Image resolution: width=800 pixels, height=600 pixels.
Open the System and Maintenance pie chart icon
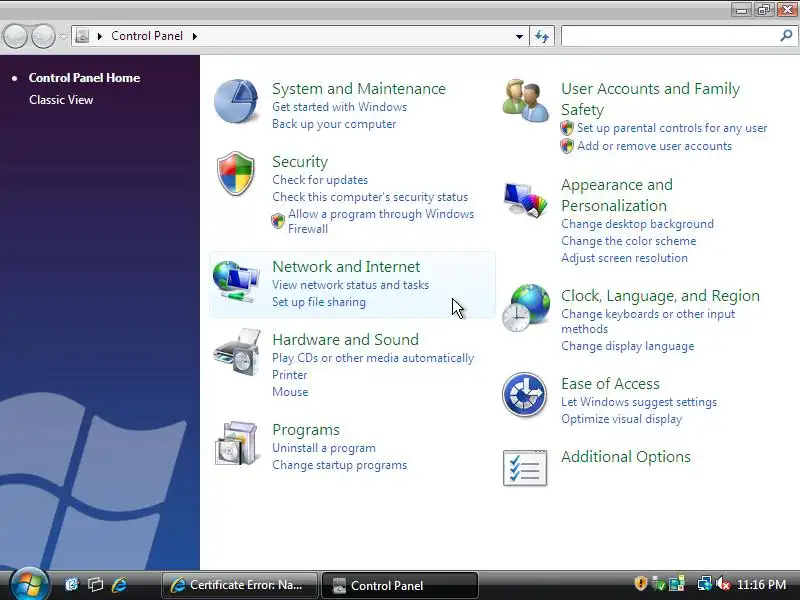click(235, 101)
